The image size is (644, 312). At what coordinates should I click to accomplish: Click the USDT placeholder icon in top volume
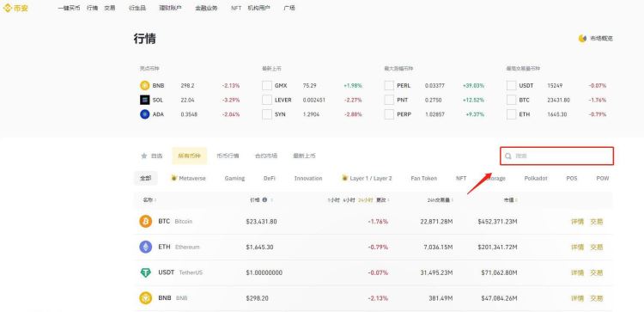pos(512,85)
